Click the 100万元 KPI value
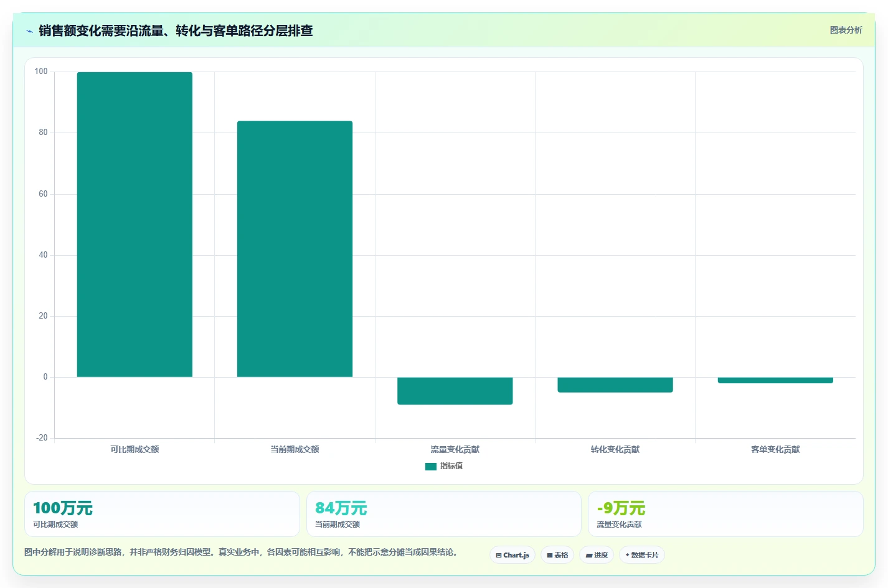Viewport: 888px width, 588px height. (x=63, y=508)
